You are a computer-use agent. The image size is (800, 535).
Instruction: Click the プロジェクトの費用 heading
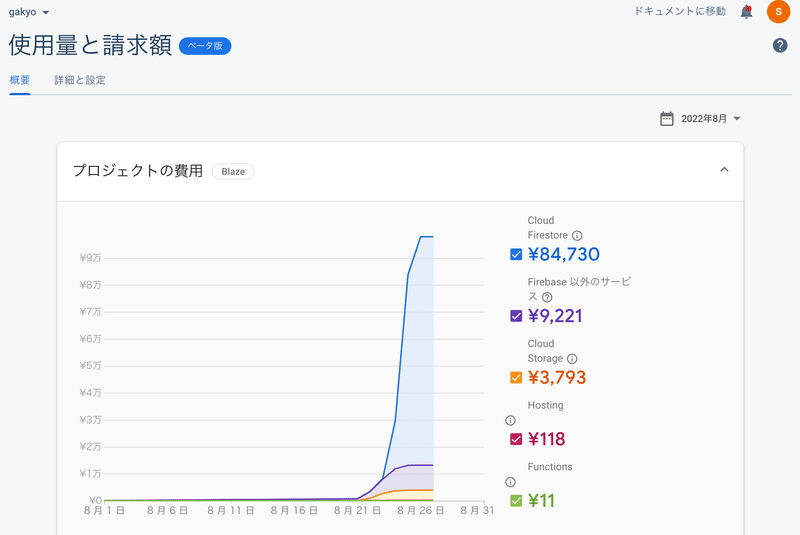(x=138, y=171)
